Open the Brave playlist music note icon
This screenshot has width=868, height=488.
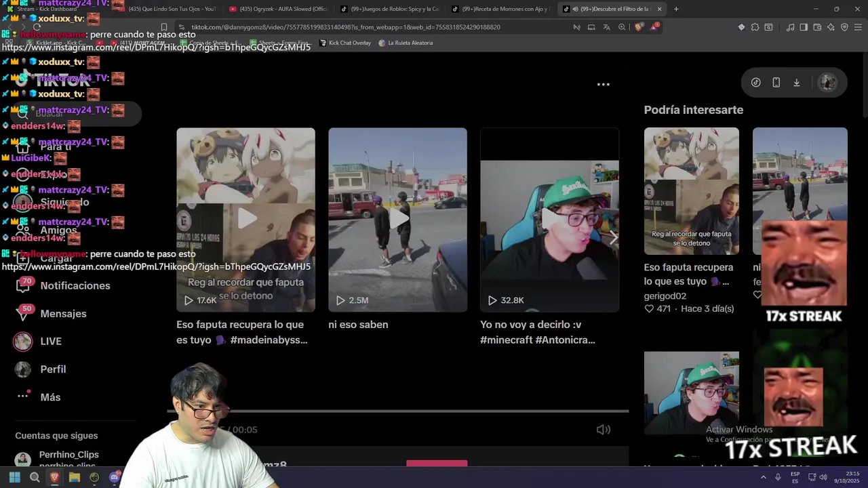[x=790, y=27]
